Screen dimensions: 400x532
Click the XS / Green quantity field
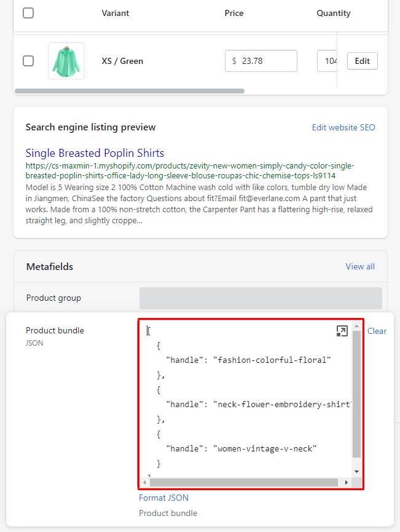click(329, 61)
